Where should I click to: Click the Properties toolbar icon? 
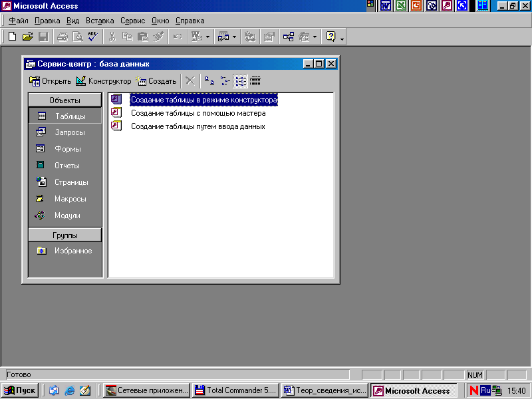(269, 37)
